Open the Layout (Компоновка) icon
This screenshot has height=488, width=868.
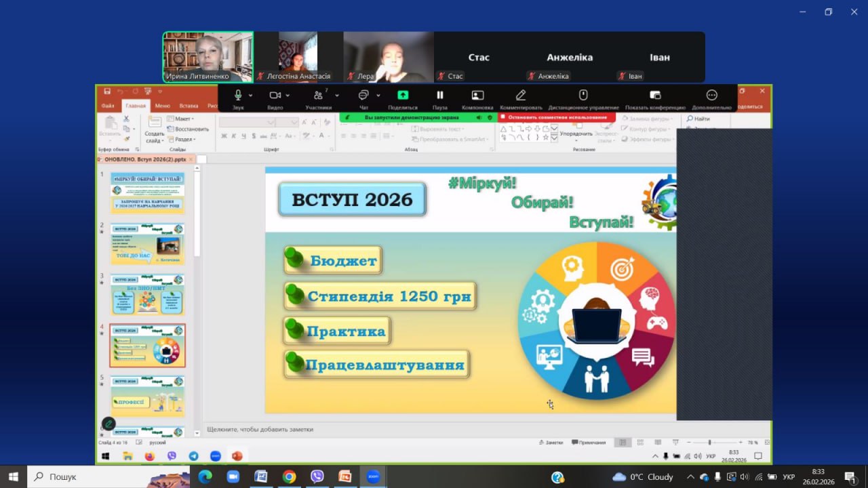coord(477,96)
